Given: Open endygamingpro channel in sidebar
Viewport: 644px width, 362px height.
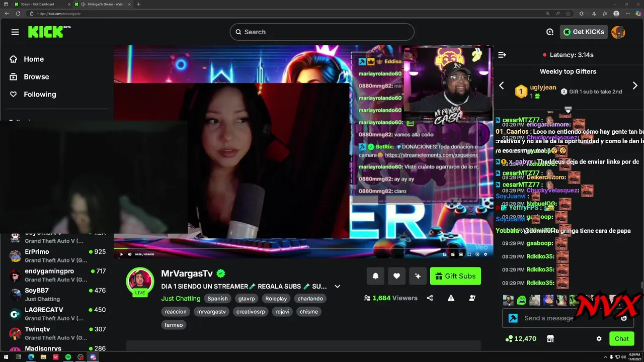Looking at the screenshot, I should click(57, 275).
